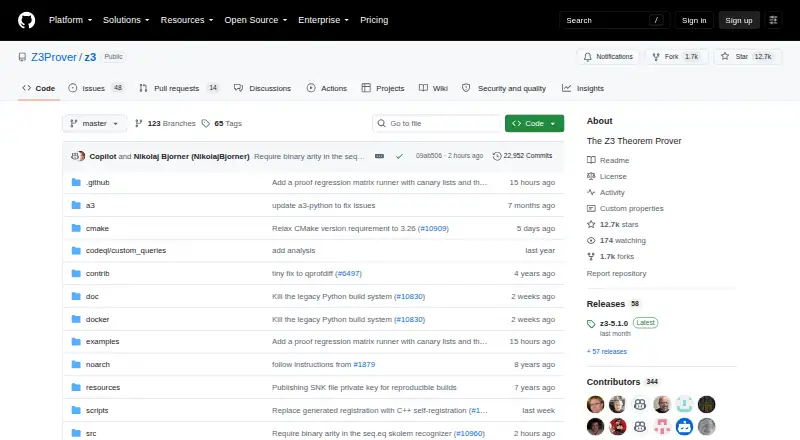The height and width of the screenshot is (440, 800).
Task: Open the Open Source menu
Action: (x=256, y=20)
